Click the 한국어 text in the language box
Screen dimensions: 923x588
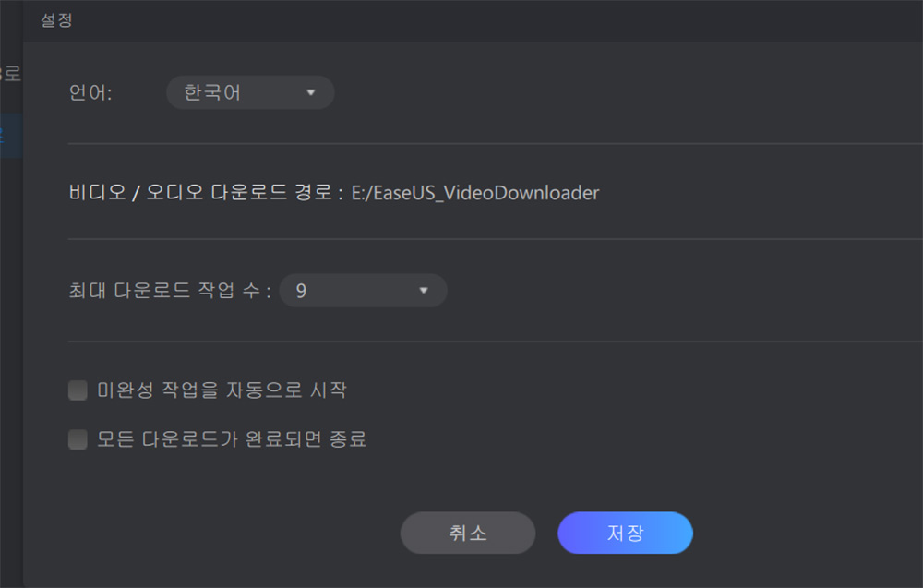pos(212,92)
